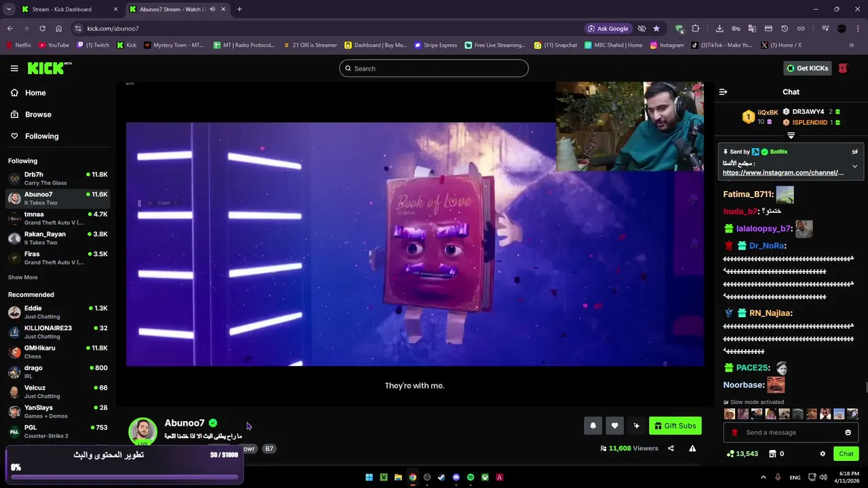Open Spotify from the taskbar
868x488 pixels.
tap(471, 477)
